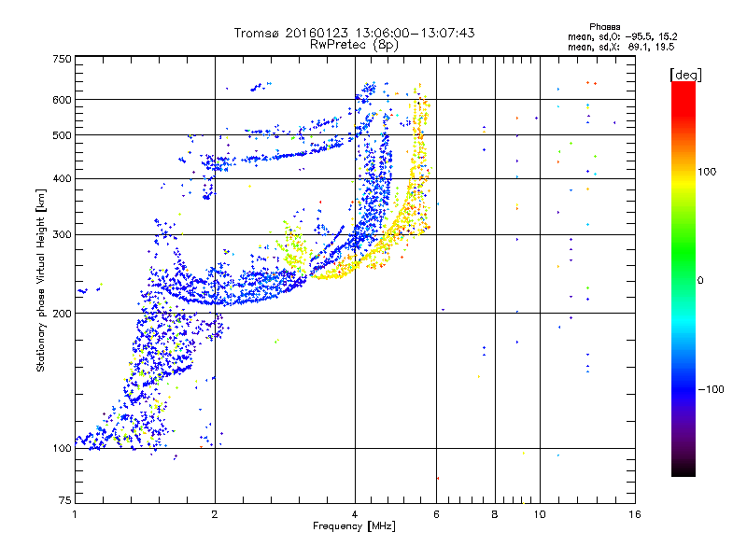Click the x-axis '6' tick label
Screen dimensions: 747x560
coord(436,514)
